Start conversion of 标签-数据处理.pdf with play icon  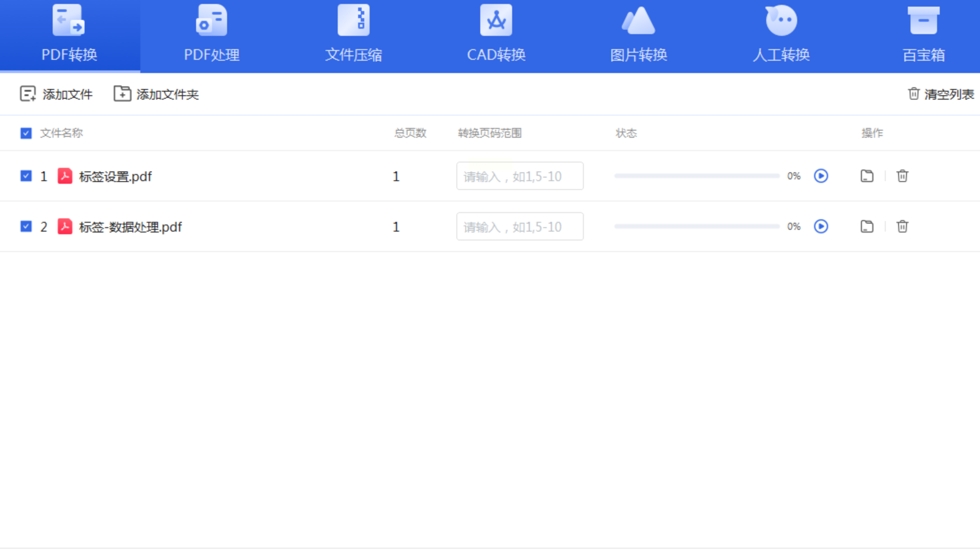tap(821, 226)
